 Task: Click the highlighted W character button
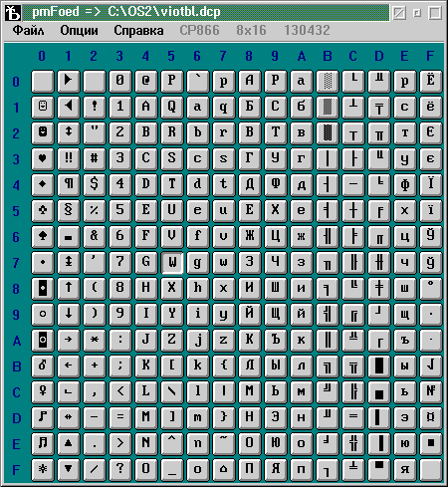[172, 262]
